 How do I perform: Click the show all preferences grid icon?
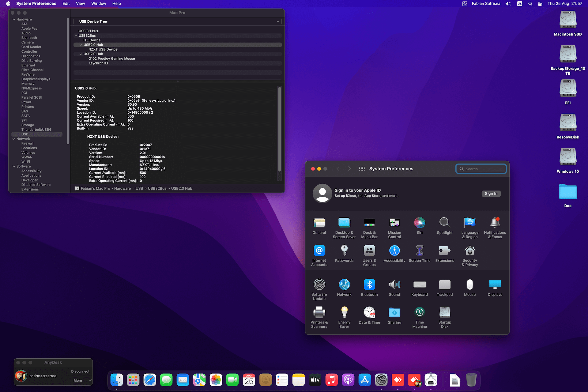pyautogui.click(x=362, y=169)
